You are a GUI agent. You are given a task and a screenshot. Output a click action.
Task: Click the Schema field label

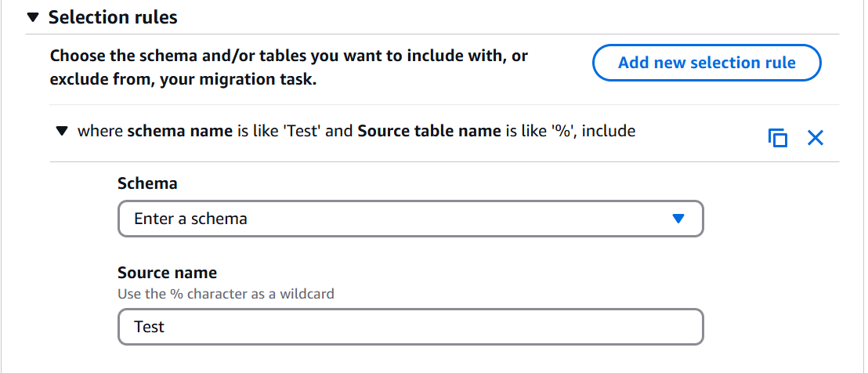[x=148, y=183]
